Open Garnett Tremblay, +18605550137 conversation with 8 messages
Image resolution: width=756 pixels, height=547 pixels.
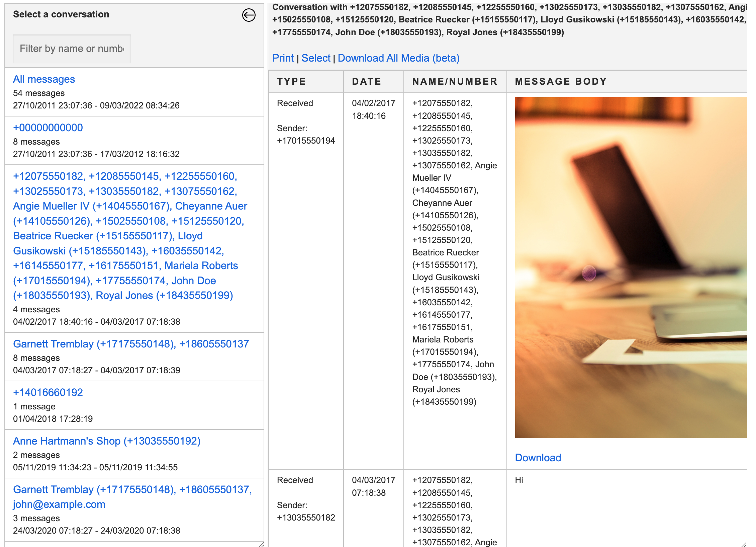tap(131, 344)
